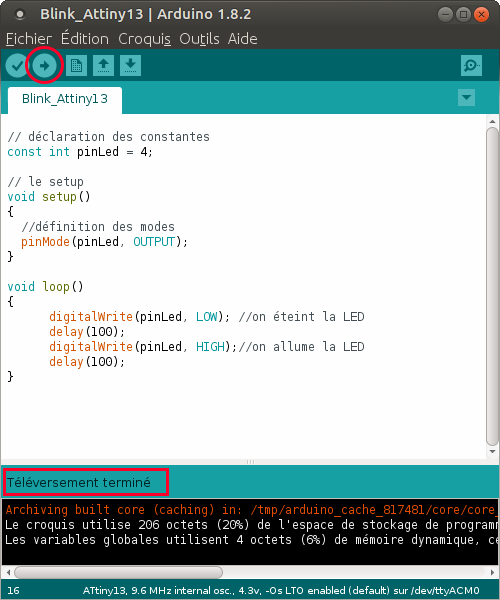
Task: Select the Blink_Attiny13 sketch tab
Action: click(65, 99)
